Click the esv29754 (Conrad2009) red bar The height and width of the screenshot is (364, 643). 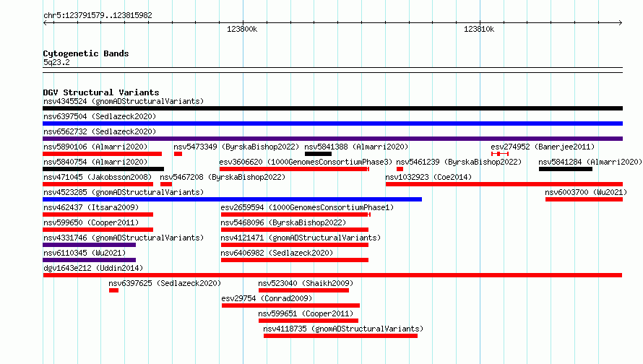(x=290, y=305)
